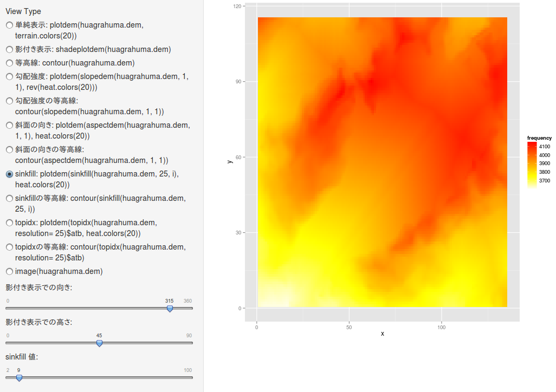The height and width of the screenshot is (392, 556).
Task: Click the y-axis title 'y'
Action: (230, 162)
